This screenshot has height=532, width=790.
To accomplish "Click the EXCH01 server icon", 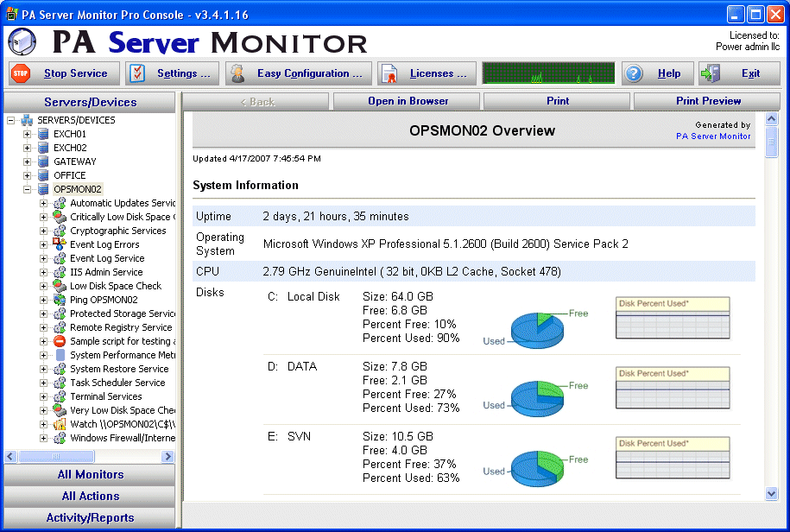I will point(43,134).
